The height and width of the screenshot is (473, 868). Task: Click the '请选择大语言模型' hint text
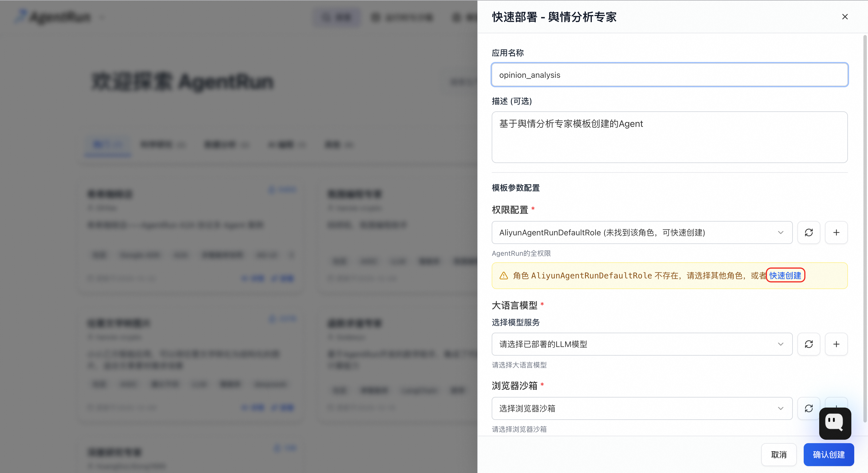[x=519, y=365]
